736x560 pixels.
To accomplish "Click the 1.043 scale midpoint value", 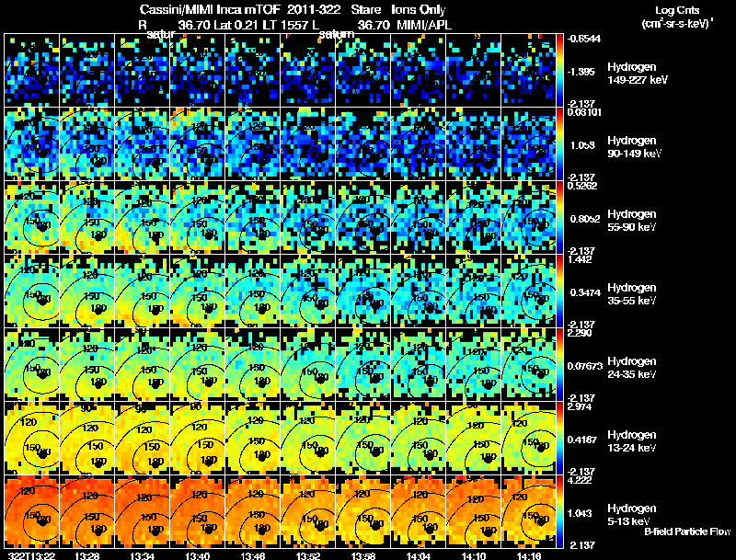I will (x=580, y=514).
